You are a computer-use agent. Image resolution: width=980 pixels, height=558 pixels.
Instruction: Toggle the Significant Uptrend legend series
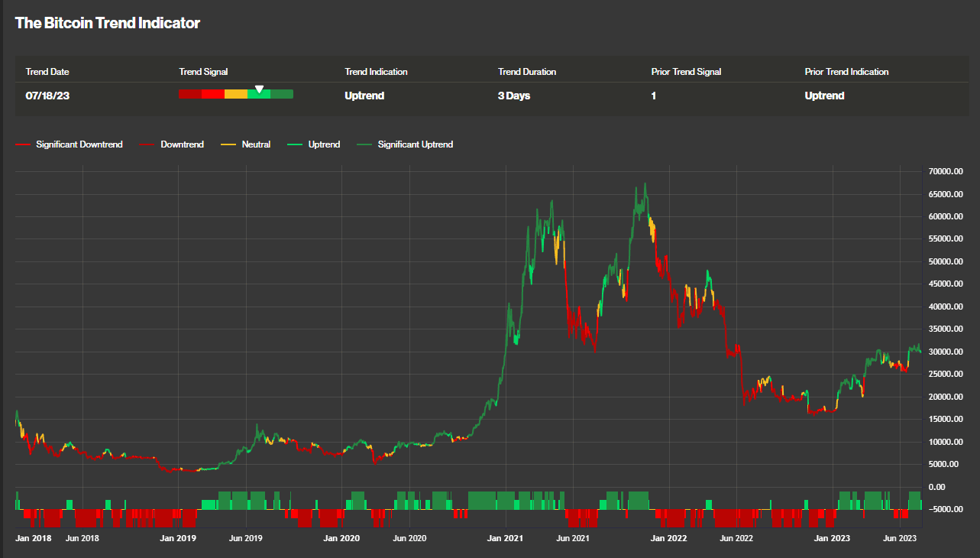pyautogui.click(x=405, y=144)
